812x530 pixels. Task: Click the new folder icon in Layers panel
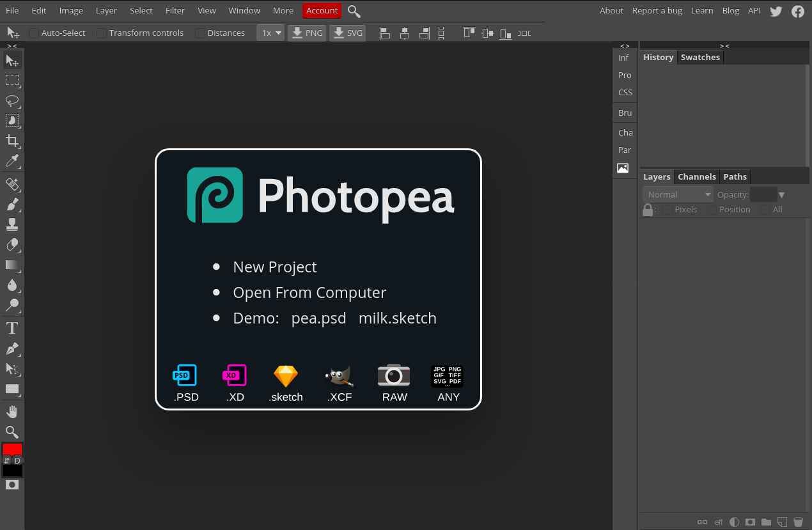pyautogui.click(x=766, y=522)
